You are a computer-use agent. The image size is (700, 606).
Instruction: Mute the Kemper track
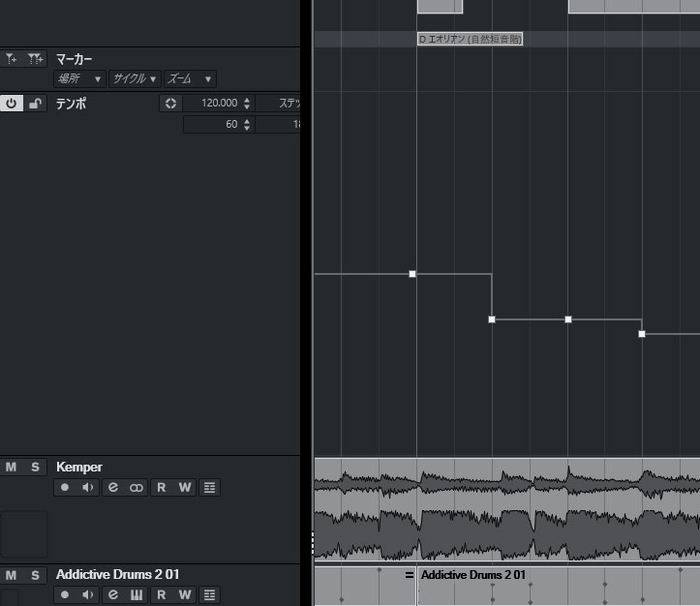(x=12, y=468)
